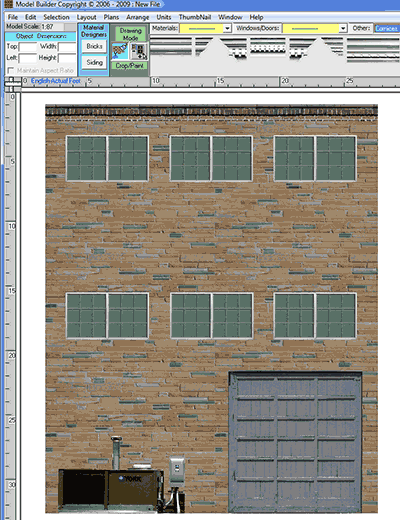400x520 pixels.
Task: Select the lower-middle window on the wall
Action: 211,316
